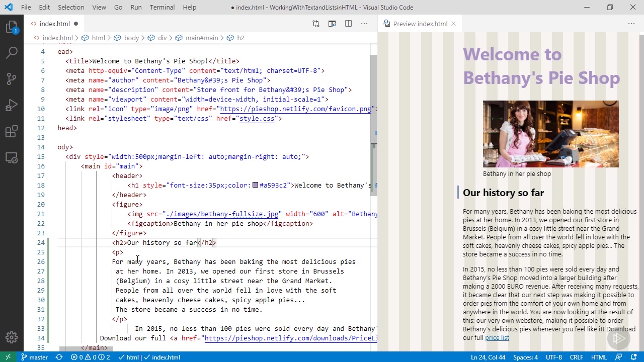This screenshot has height=362, width=644.
Task: Click the Synchronize Changes status bar icon
Action: (59, 357)
